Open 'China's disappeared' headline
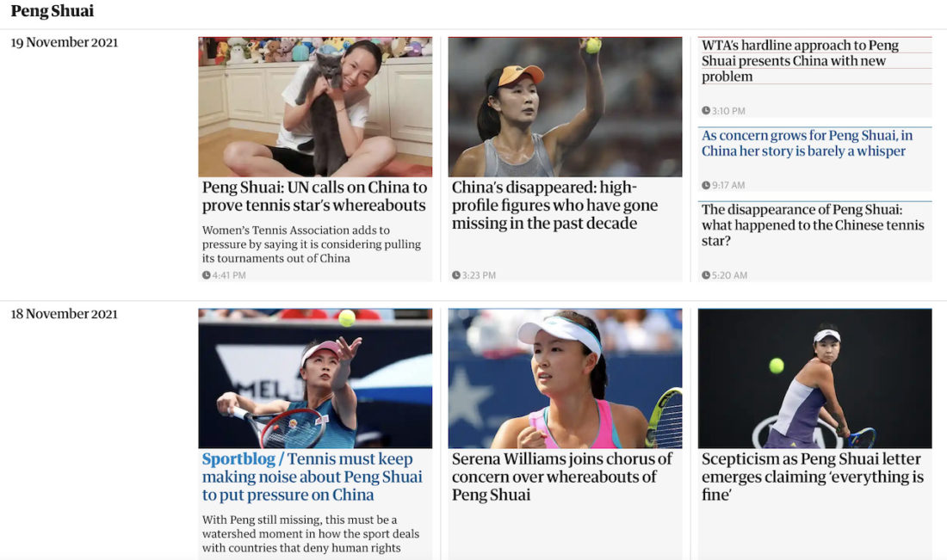This screenshot has width=947, height=560. coord(554,206)
